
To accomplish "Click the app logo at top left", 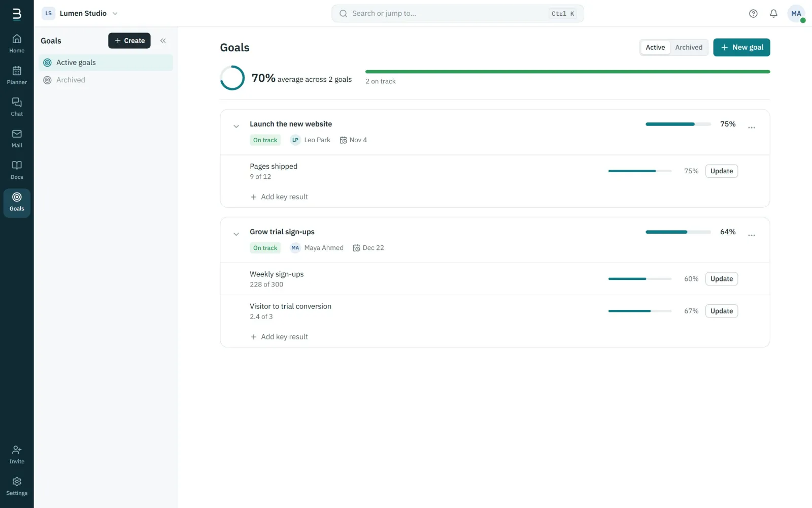I will 17,14.
